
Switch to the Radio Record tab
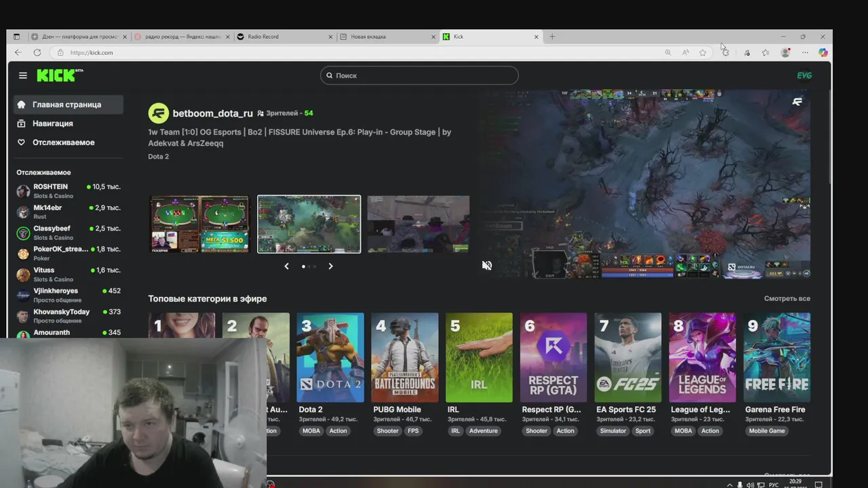point(284,37)
